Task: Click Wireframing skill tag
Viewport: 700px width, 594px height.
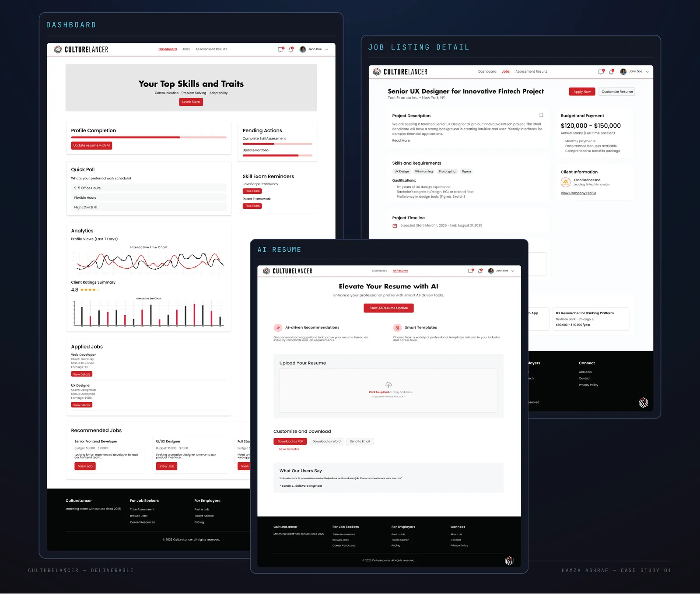Action: (423, 172)
